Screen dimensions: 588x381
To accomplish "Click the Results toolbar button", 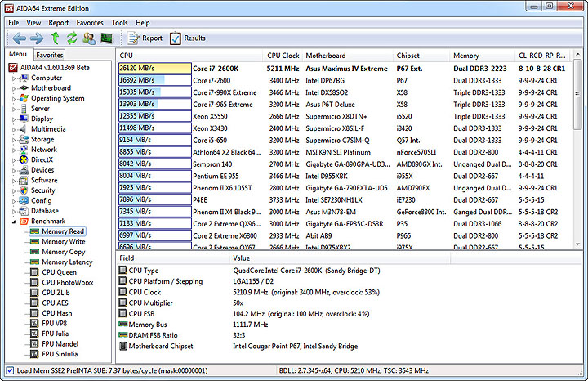I will coord(187,38).
